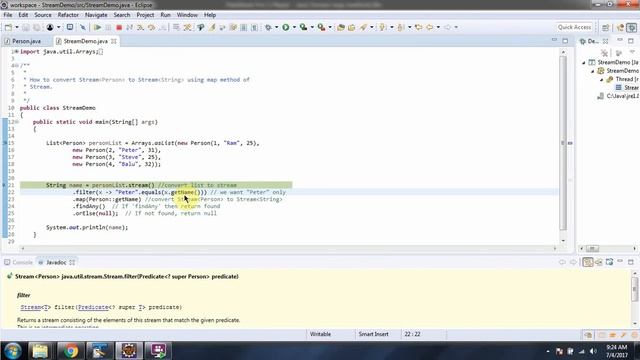Click the Javadoc view vertical scrollbar
This screenshot has height=360, width=640.
tap(635, 300)
